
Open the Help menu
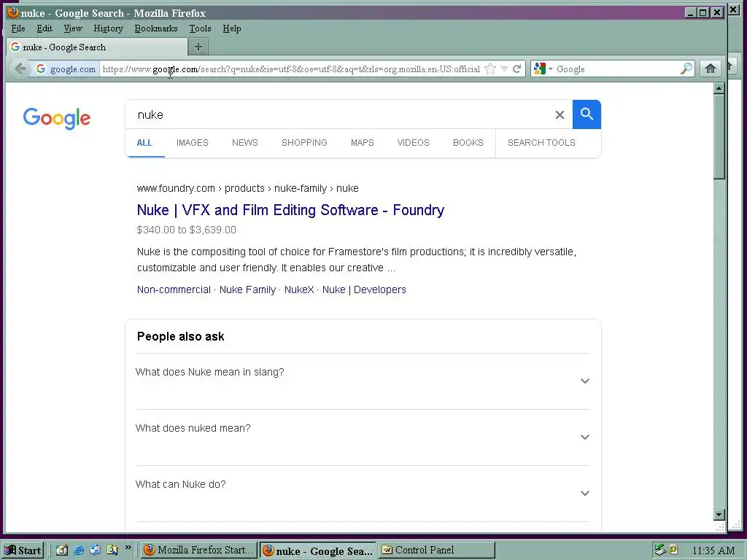pyautogui.click(x=231, y=28)
